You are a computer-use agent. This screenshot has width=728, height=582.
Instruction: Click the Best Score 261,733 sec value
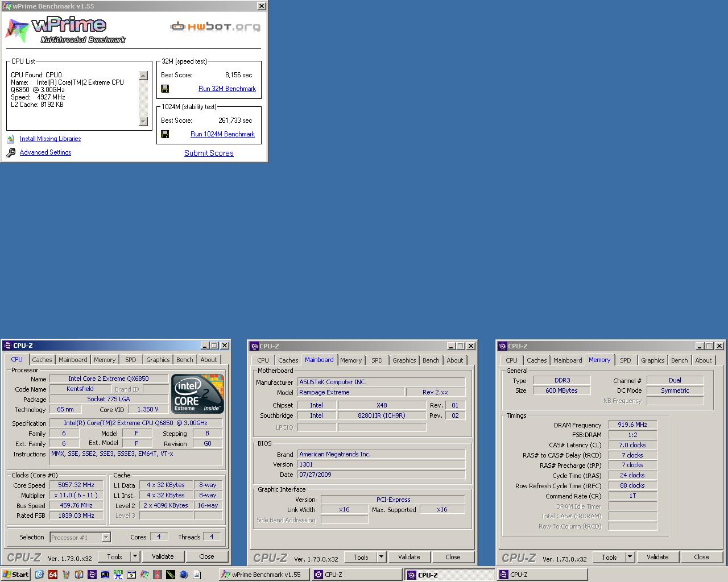click(235, 120)
